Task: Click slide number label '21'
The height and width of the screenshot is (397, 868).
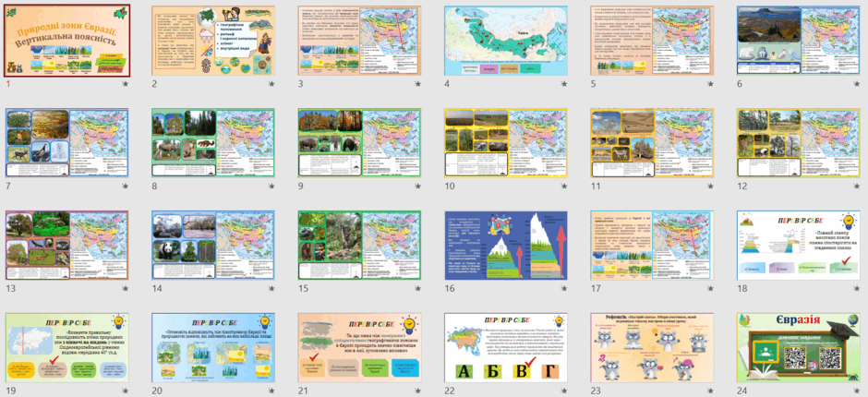Action: pyautogui.click(x=303, y=391)
